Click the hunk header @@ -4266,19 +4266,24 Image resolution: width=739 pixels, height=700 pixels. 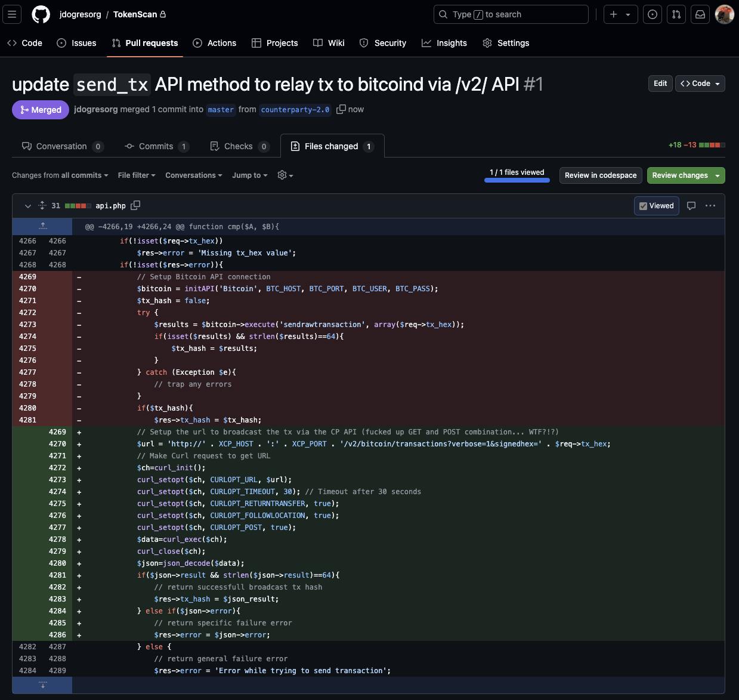click(182, 227)
